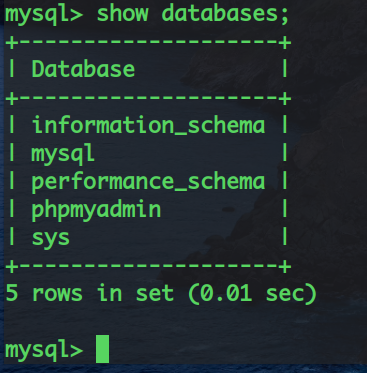Click the 'Database' column header
This screenshot has width=367, height=373.
(83, 69)
